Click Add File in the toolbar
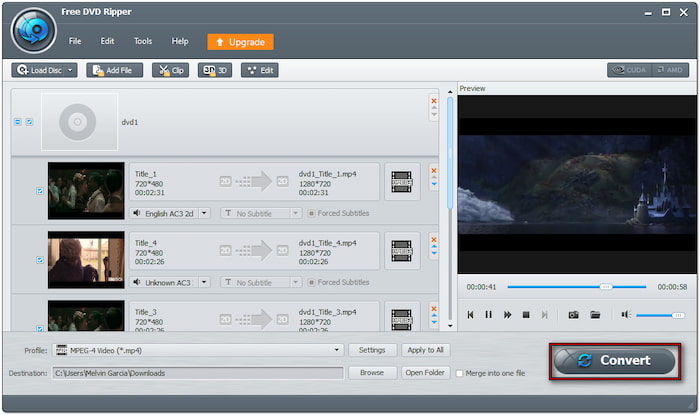Image resolution: width=700 pixels, height=415 pixels. tap(114, 70)
